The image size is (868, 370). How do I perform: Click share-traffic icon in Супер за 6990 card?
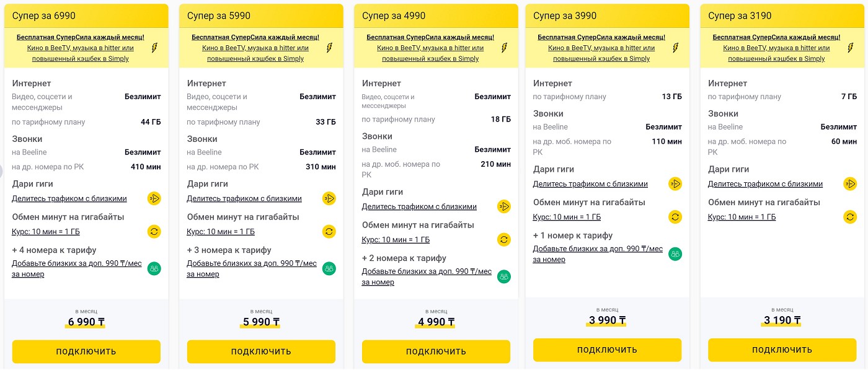pos(154,198)
